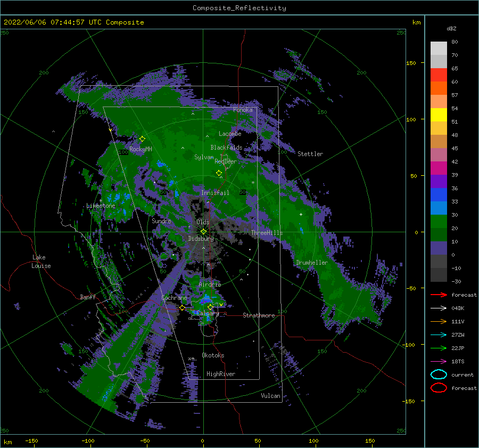The image size is (479, 448).
Task: Click the cyan 27ZW arrow icon
Action: point(439,335)
